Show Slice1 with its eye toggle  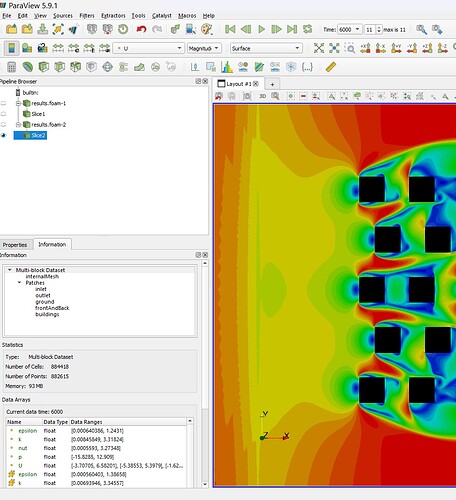(4, 114)
